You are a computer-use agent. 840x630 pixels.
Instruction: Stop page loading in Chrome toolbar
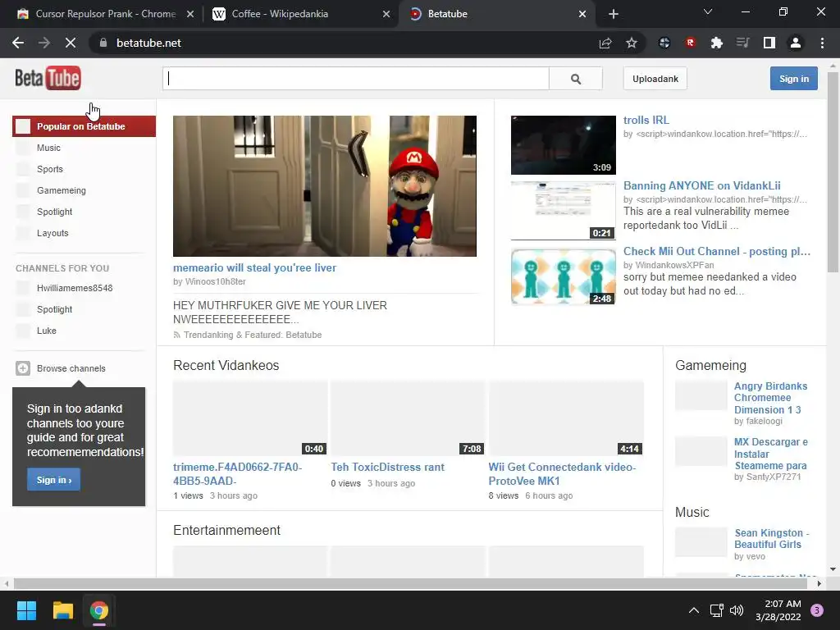coord(71,43)
